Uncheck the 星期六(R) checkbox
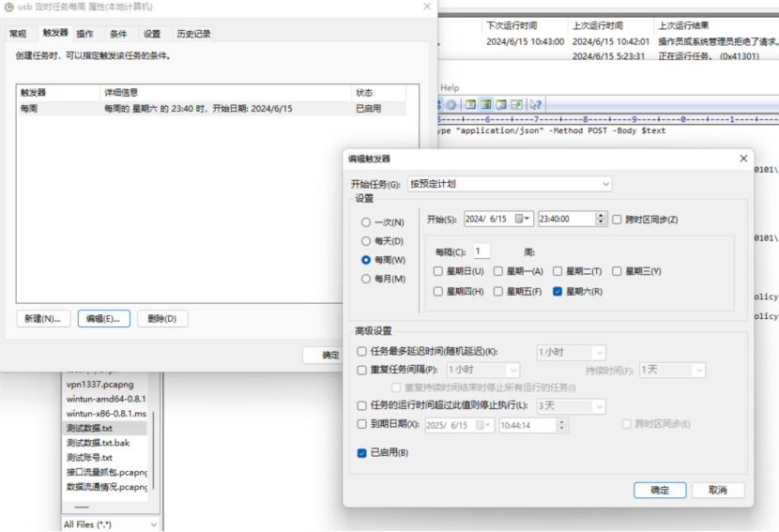The image size is (779, 532). [x=558, y=292]
